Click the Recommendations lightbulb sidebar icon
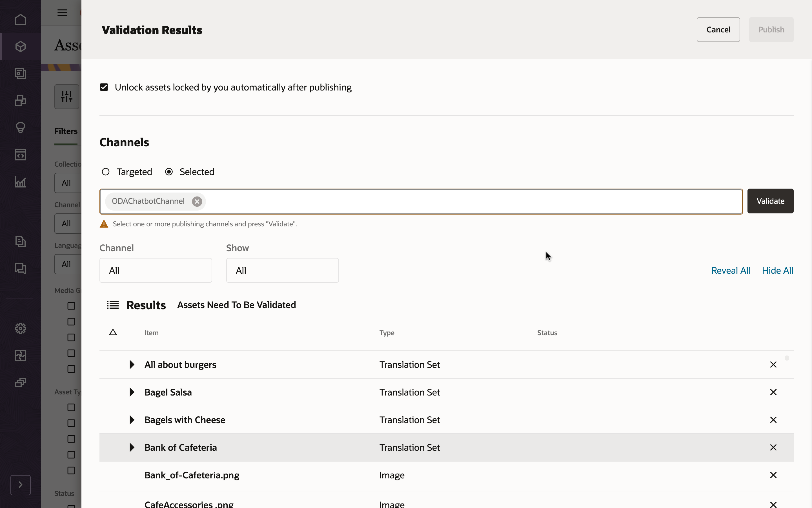Viewport: 812px width, 508px height. [x=21, y=128]
